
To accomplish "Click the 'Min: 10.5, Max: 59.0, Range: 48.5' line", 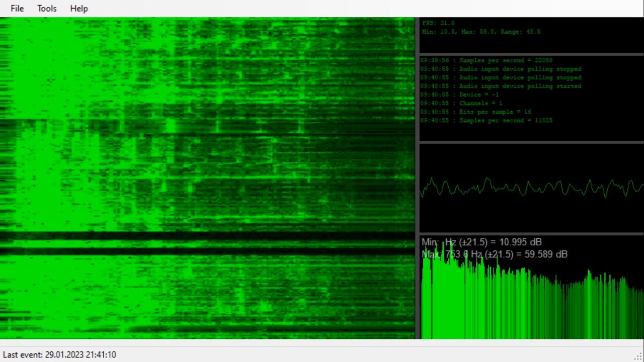I will (x=481, y=32).
